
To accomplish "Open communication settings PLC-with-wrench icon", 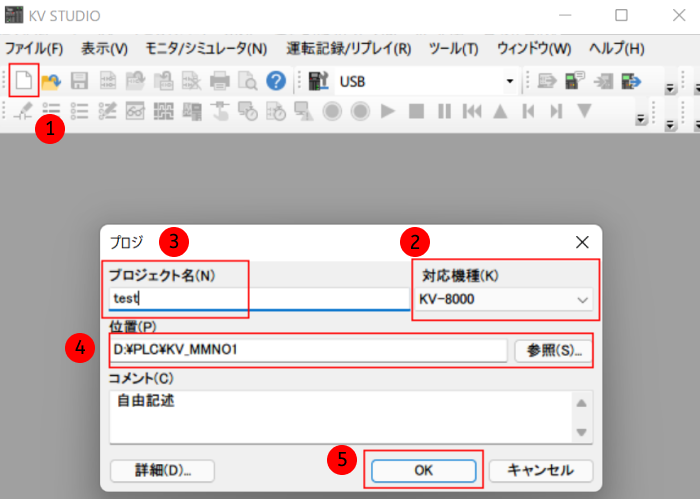I will tap(319, 81).
